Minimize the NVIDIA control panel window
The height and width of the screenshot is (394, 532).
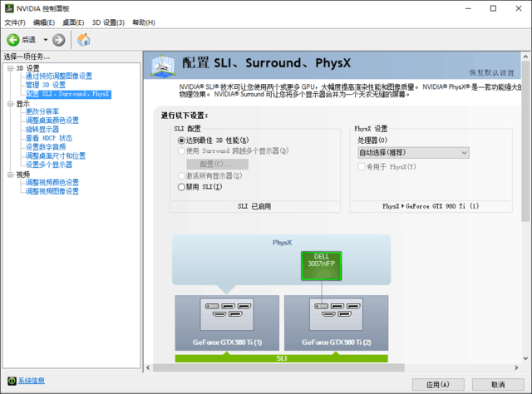pos(468,8)
